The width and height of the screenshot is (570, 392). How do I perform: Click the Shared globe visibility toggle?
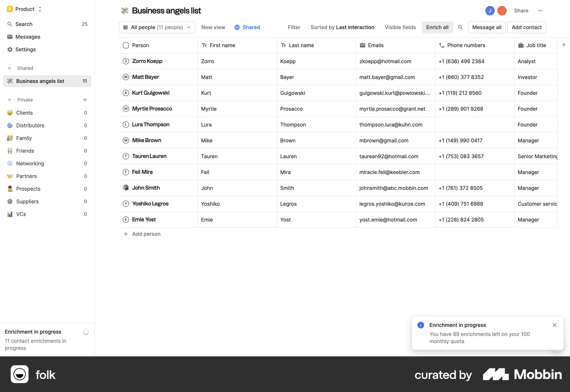(247, 27)
